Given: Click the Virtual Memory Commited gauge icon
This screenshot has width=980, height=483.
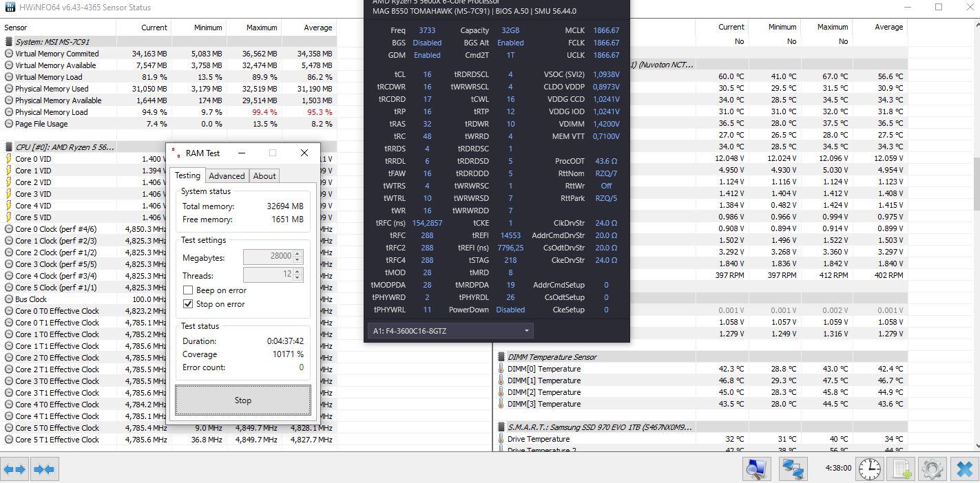Looking at the screenshot, I should click(x=8, y=54).
